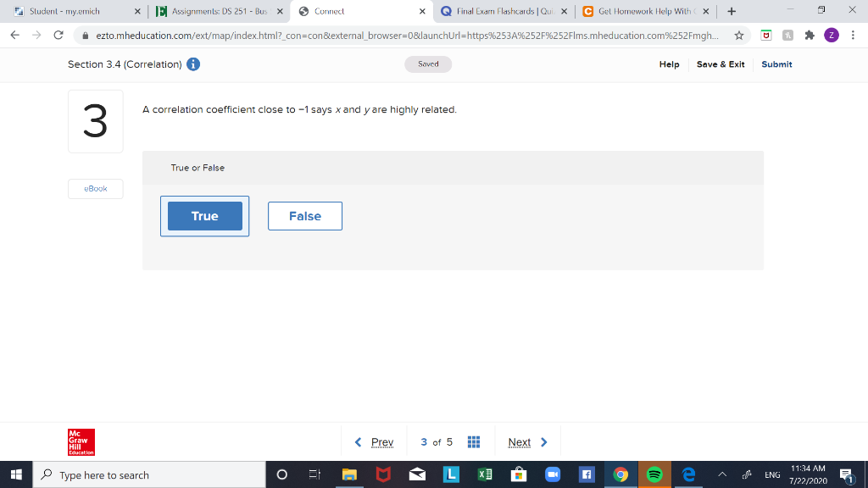The height and width of the screenshot is (488, 868).
Task: Toggle the bookmark star in the address bar
Action: click(x=740, y=36)
